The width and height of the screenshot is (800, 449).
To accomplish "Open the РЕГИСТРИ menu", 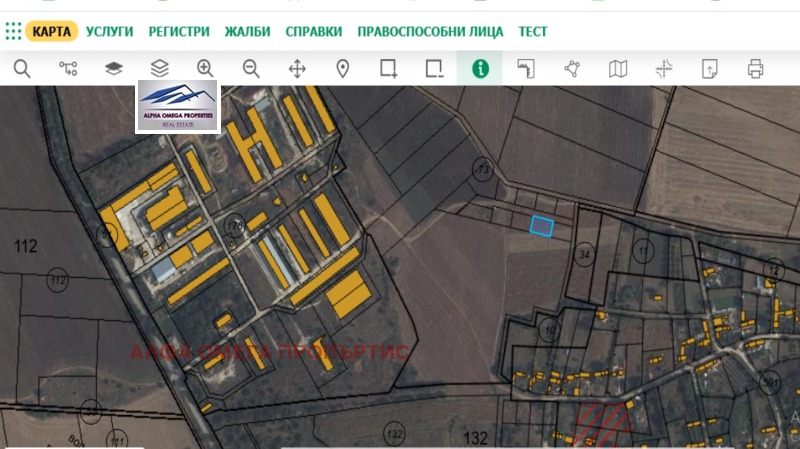I will click(178, 31).
